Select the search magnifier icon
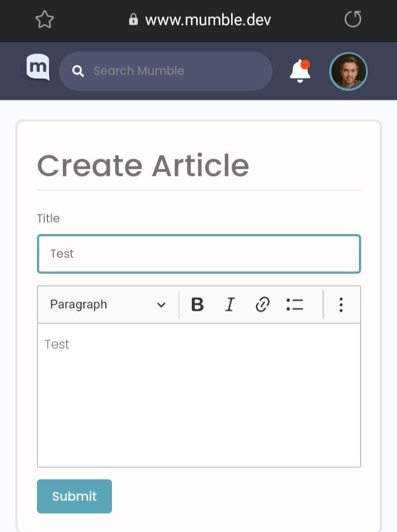This screenshot has width=397, height=532. click(x=78, y=71)
